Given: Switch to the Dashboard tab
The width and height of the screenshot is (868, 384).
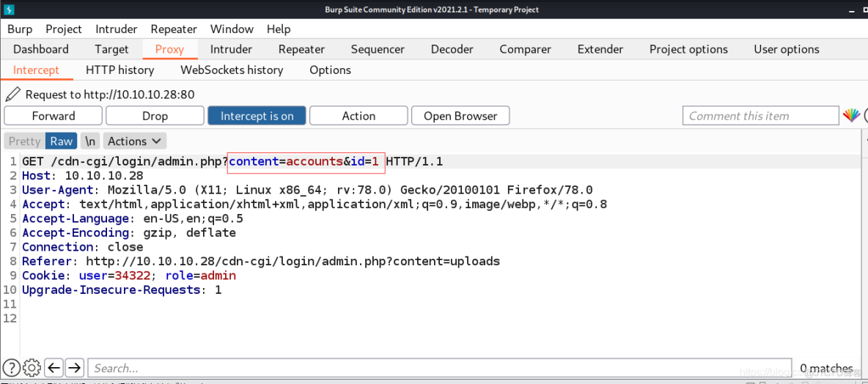Looking at the screenshot, I should tap(41, 49).
